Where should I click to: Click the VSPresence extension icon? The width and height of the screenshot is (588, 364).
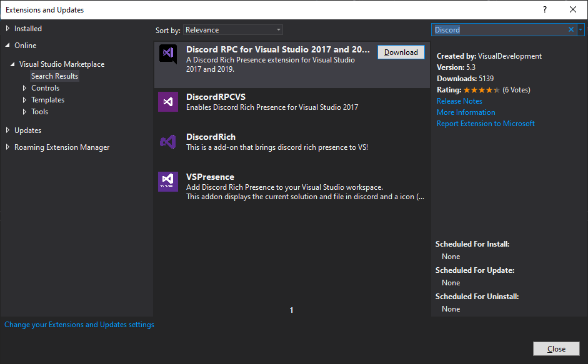168,182
